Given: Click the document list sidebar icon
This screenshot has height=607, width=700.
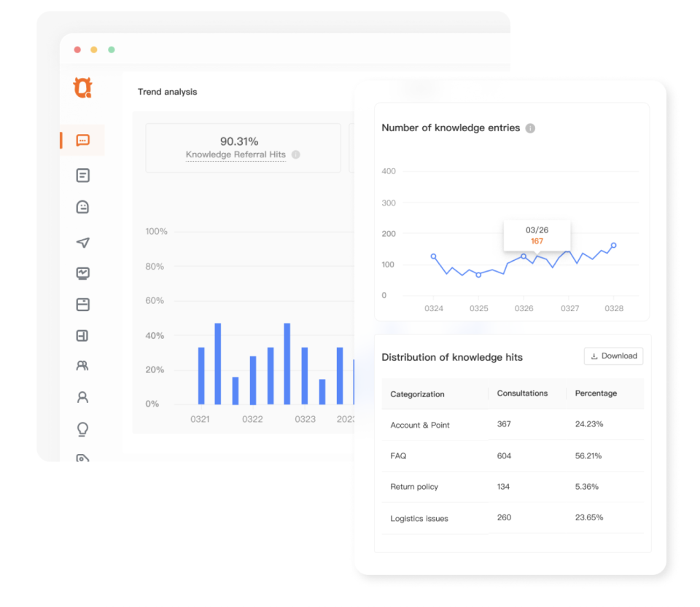Looking at the screenshot, I should [82, 176].
